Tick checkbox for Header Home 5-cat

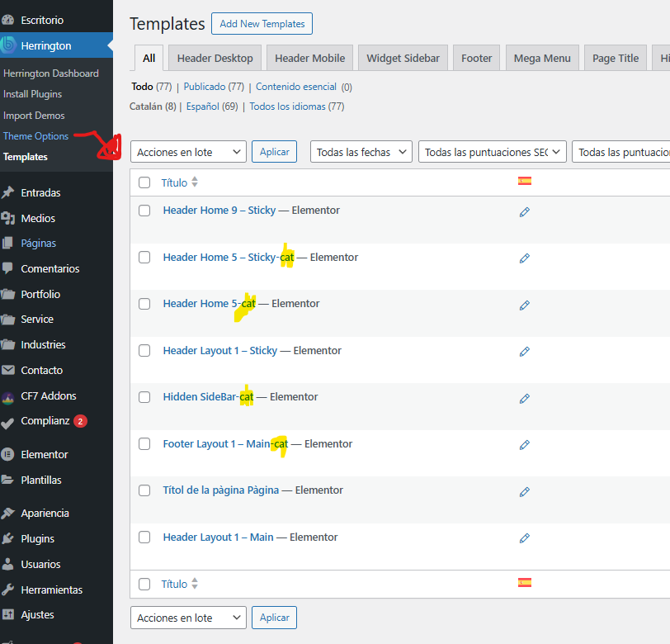(144, 304)
